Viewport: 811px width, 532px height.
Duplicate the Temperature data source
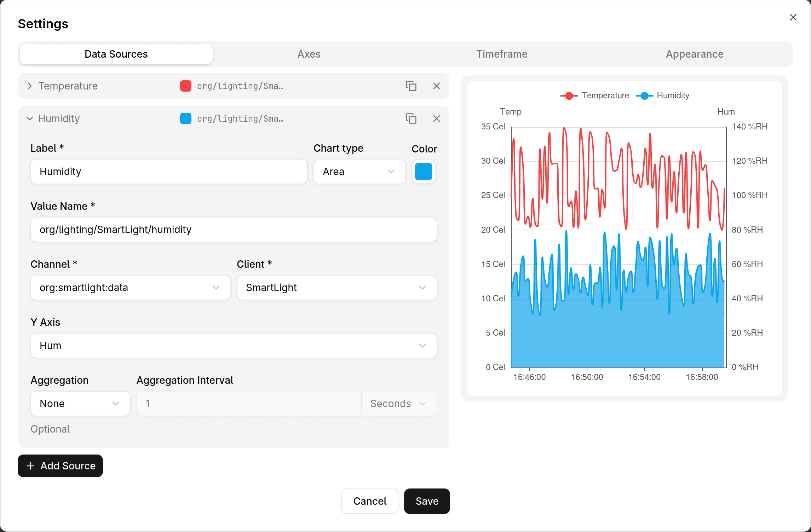411,86
